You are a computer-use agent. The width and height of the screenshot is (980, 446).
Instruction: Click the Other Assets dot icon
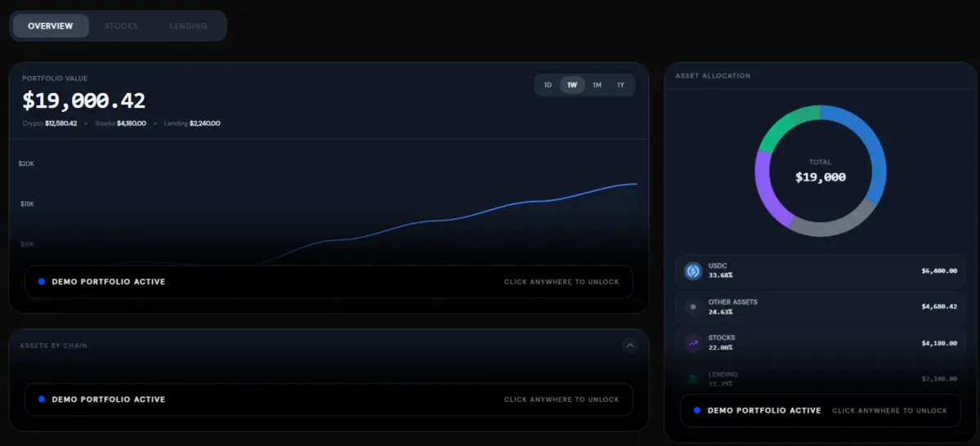coord(692,307)
